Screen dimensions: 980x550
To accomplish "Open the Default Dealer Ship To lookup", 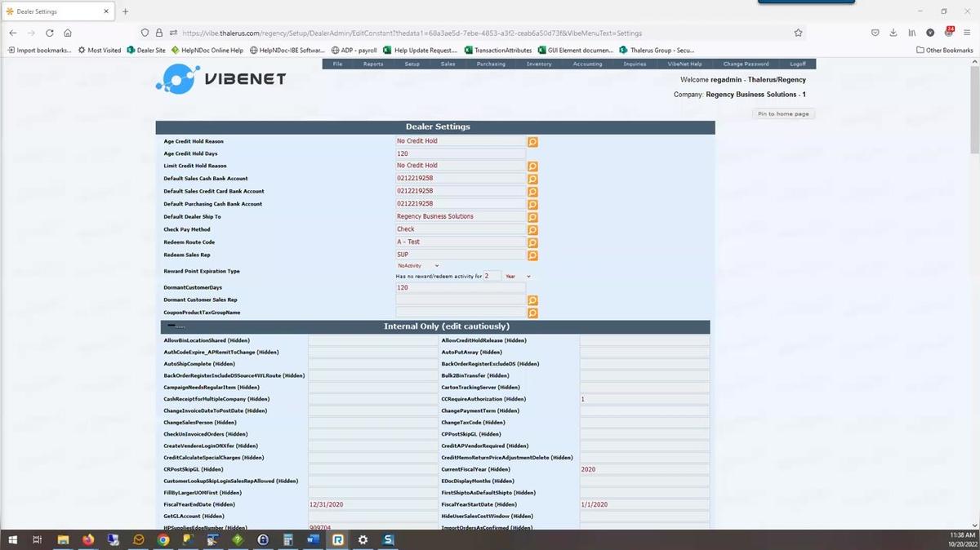I will tap(532, 218).
